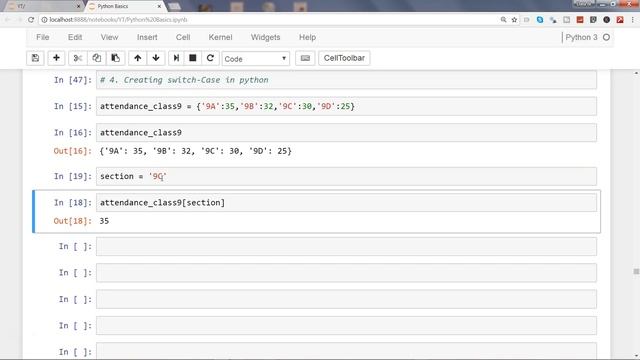Open the File menu
Viewport: 640px width, 360px height.
[x=42, y=37]
